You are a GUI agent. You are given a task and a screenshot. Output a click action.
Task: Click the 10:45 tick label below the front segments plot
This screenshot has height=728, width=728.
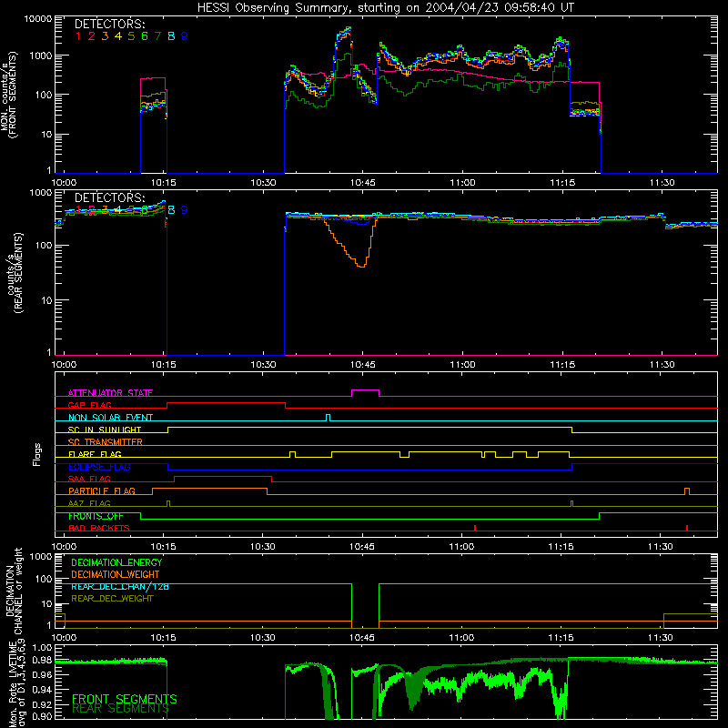pyautogui.click(x=362, y=183)
